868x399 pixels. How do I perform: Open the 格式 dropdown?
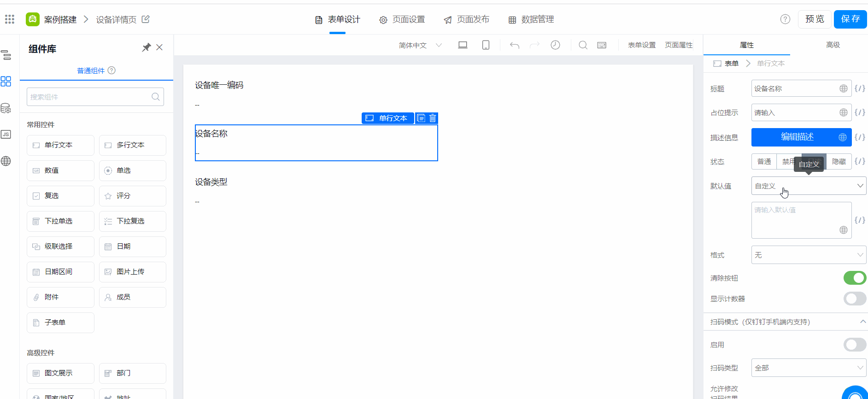[x=809, y=255]
